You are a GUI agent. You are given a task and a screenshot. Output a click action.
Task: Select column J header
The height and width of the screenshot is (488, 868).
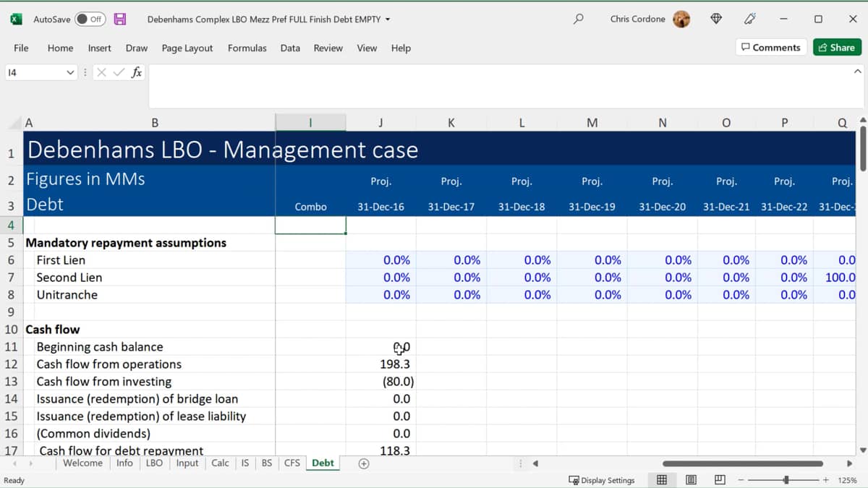point(380,123)
